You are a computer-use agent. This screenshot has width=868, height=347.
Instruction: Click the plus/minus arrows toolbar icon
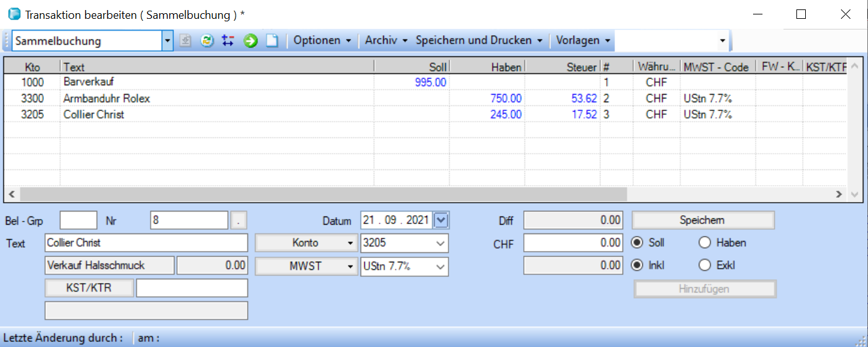click(228, 41)
